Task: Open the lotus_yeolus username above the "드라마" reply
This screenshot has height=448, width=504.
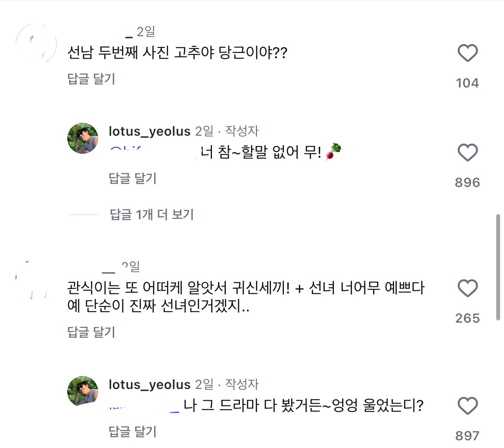Action: (x=149, y=384)
